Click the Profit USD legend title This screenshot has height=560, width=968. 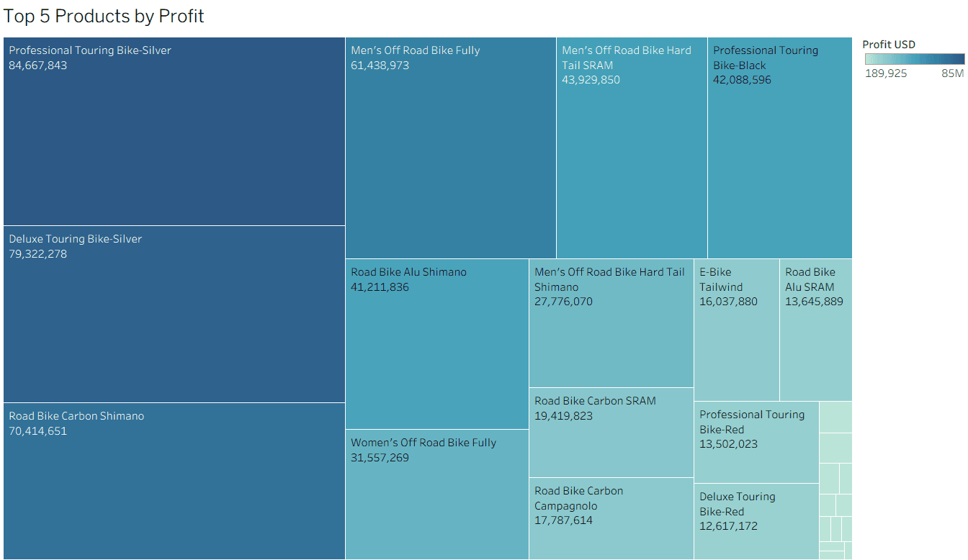(x=889, y=45)
